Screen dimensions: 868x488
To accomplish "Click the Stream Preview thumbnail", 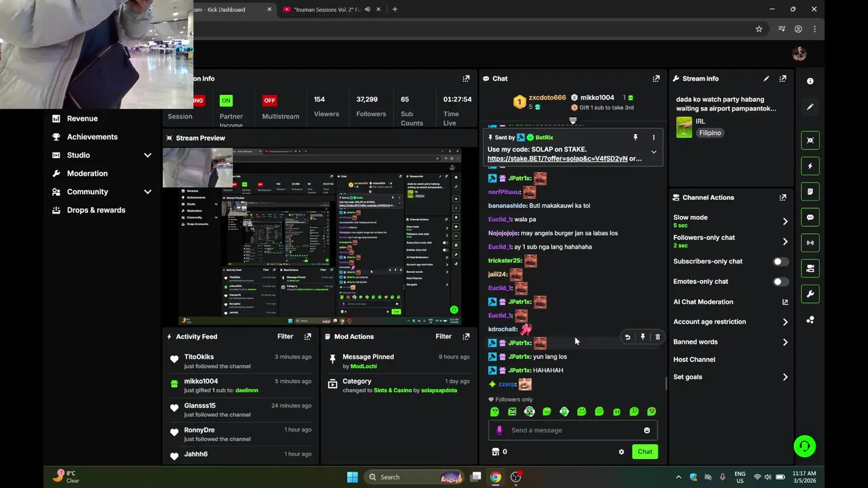I will 319,237.
